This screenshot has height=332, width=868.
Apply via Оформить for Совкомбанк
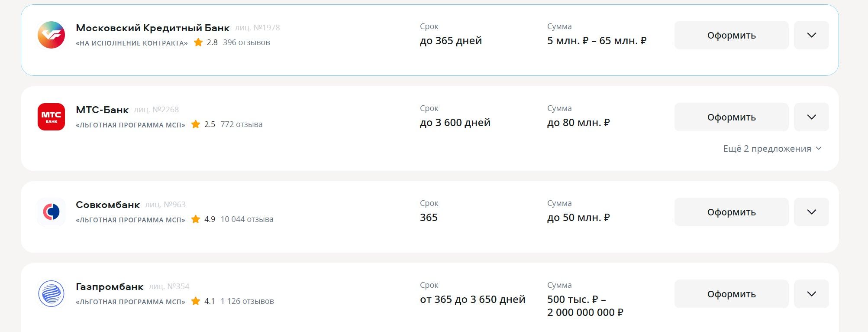[x=731, y=212]
